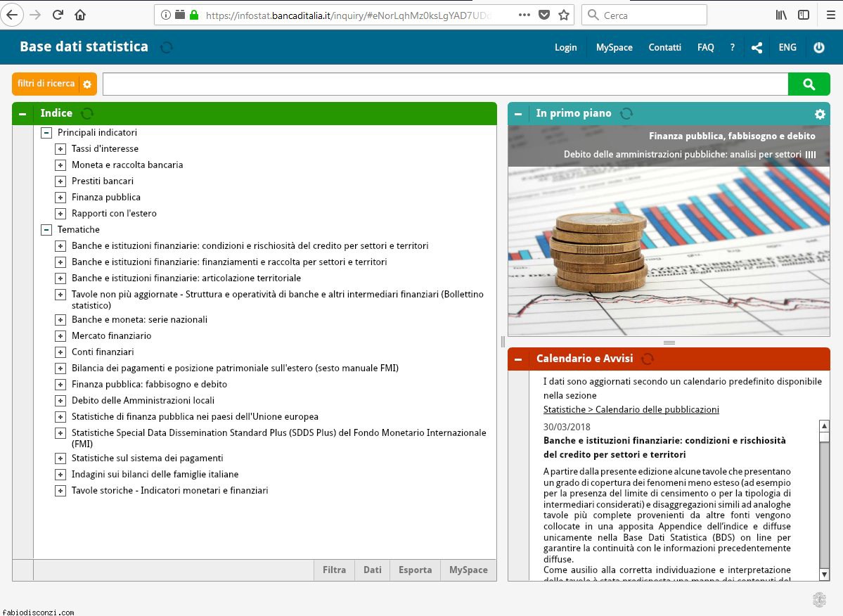Reload the page with the refresh icon
Screen dimensions: 843x616
[x=58, y=15]
